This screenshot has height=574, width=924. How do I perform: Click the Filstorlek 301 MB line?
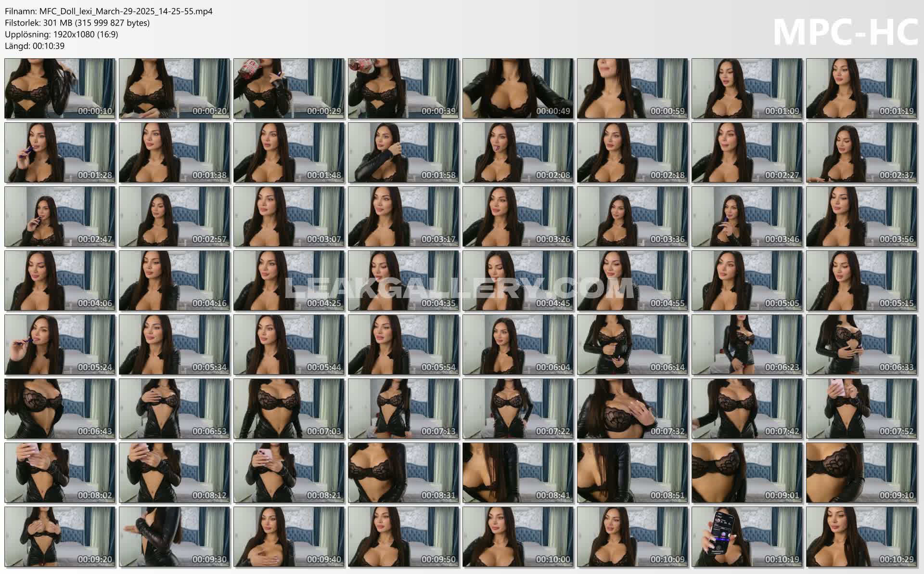click(x=77, y=23)
